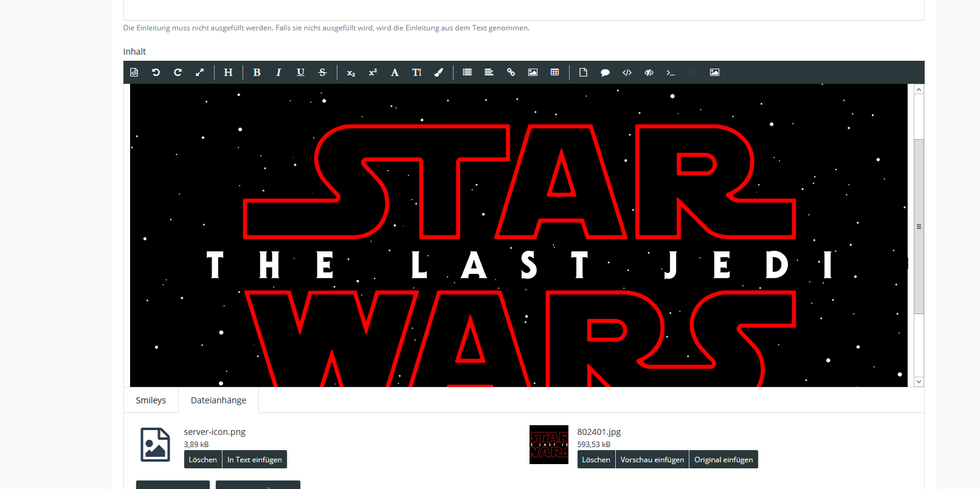Open the font size option
Viewport: 980px width, 489px height.
[416, 72]
